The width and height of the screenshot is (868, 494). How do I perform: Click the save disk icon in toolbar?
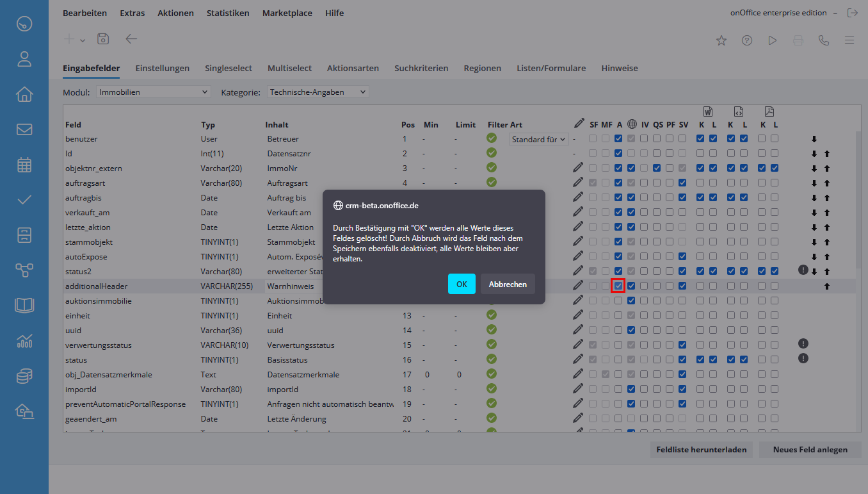(103, 39)
